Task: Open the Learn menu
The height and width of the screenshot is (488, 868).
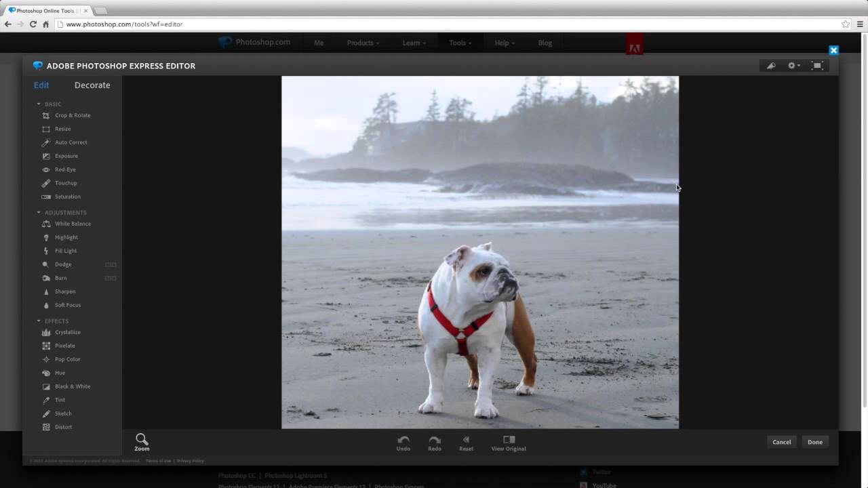Action: (x=414, y=43)
